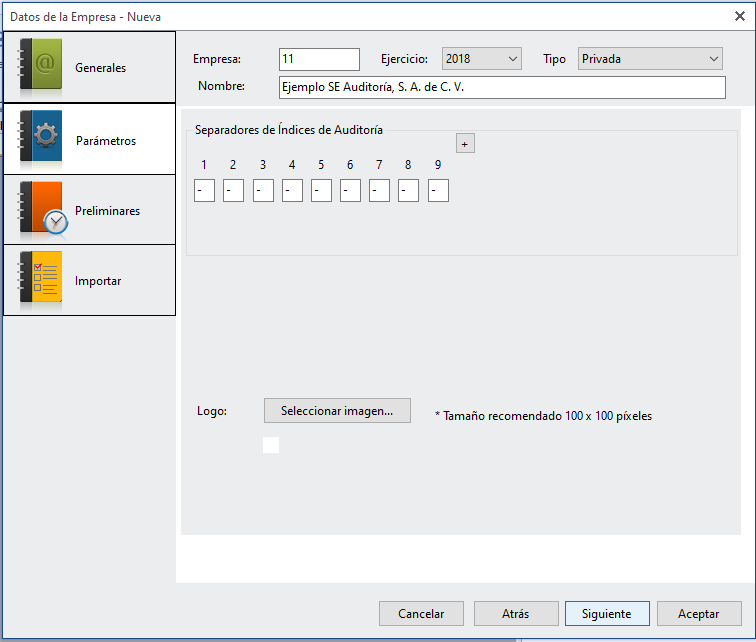Viewport: 756px width, 642px height.
Task: Expand the Tipo dropdown showing Privada
Action: coord(650,59)
